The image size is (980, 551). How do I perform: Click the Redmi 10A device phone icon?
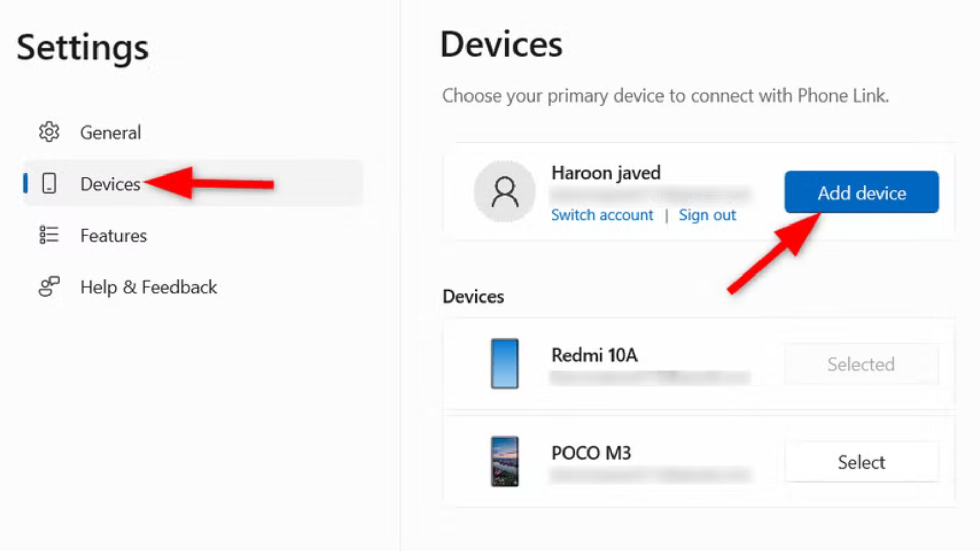504,363
